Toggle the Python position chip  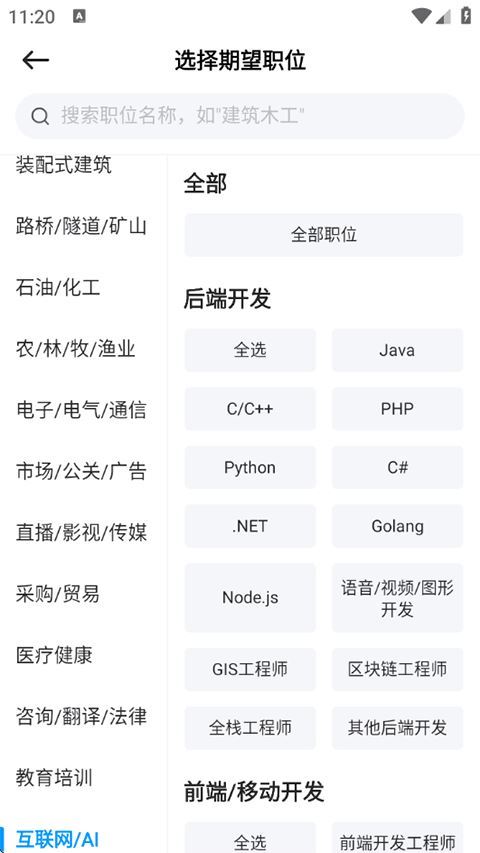point(250,467)
